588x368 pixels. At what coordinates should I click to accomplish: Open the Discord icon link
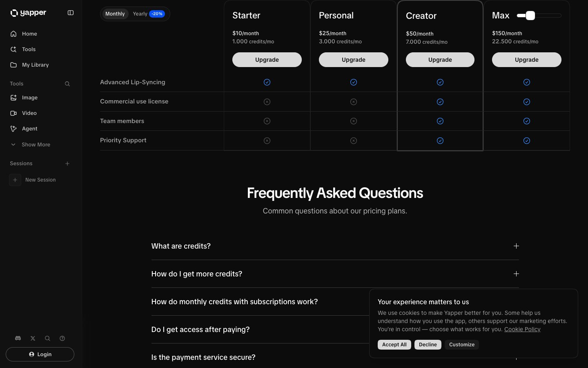[18, 338]
